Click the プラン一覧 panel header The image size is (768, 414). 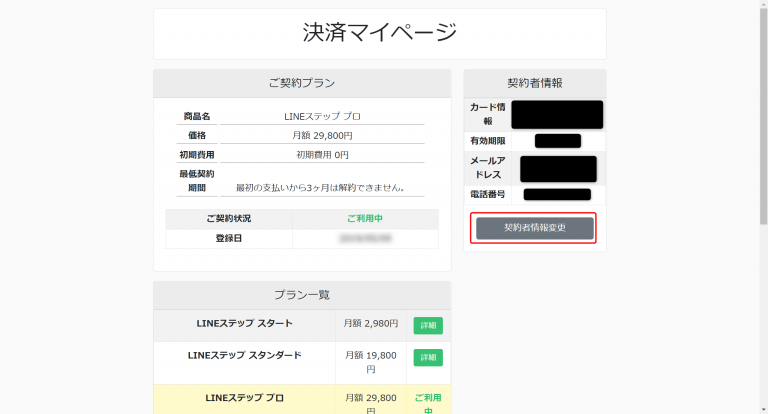point(302,295)
